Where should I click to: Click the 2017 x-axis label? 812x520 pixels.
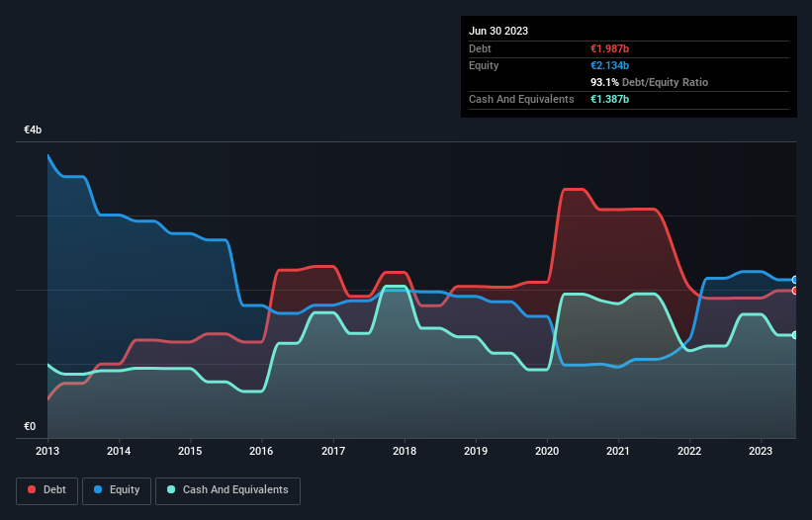click(x=333, y=451)
